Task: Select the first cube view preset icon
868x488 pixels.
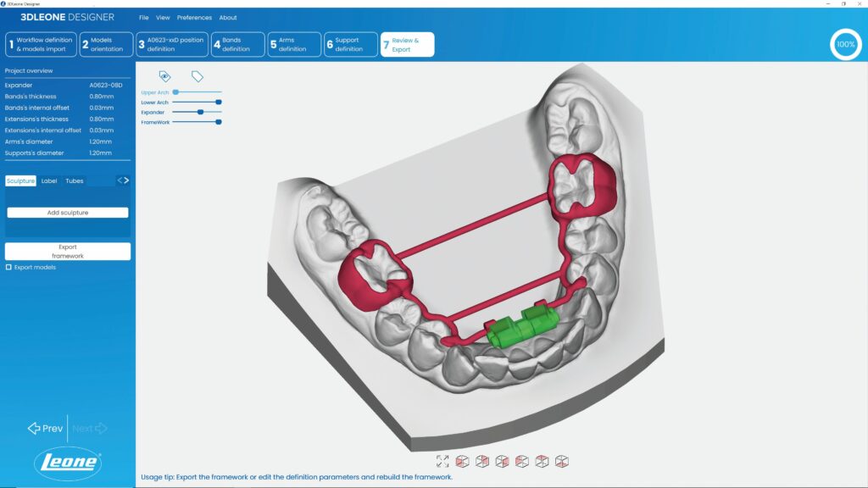Action: coord(463,461)
